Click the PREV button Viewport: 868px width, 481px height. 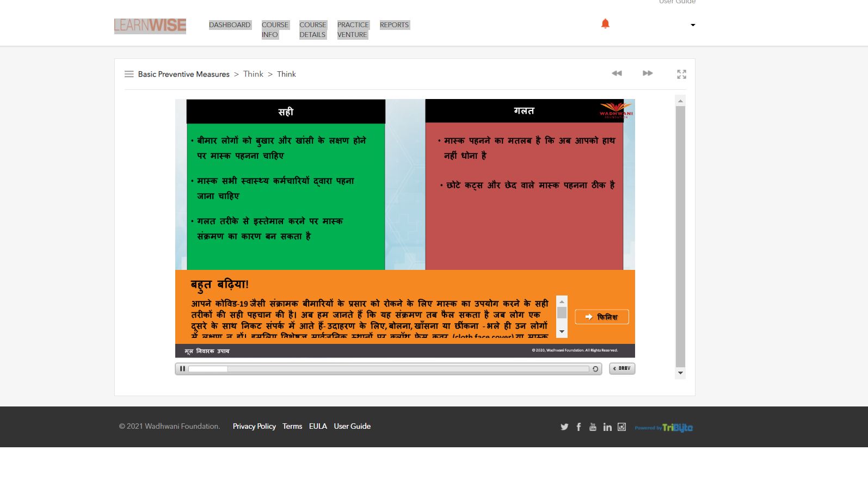pyautogui.click(x=622, y=368)
